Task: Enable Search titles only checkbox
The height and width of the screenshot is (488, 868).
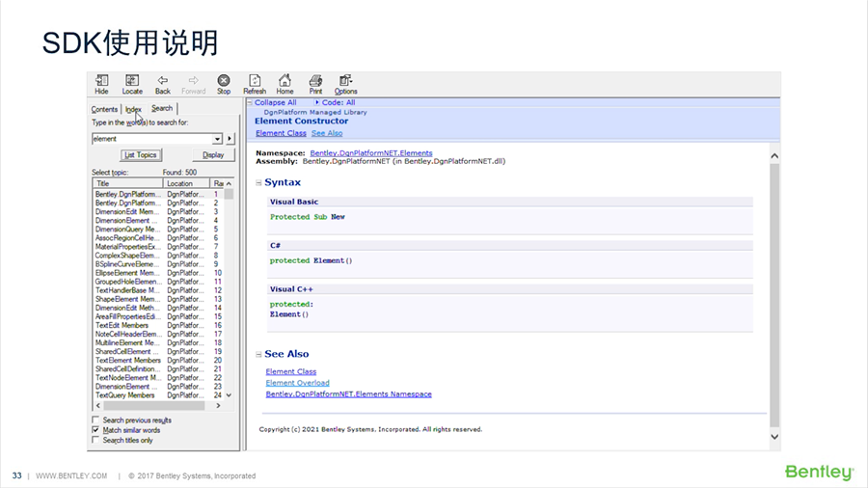Action: [95, 440]
